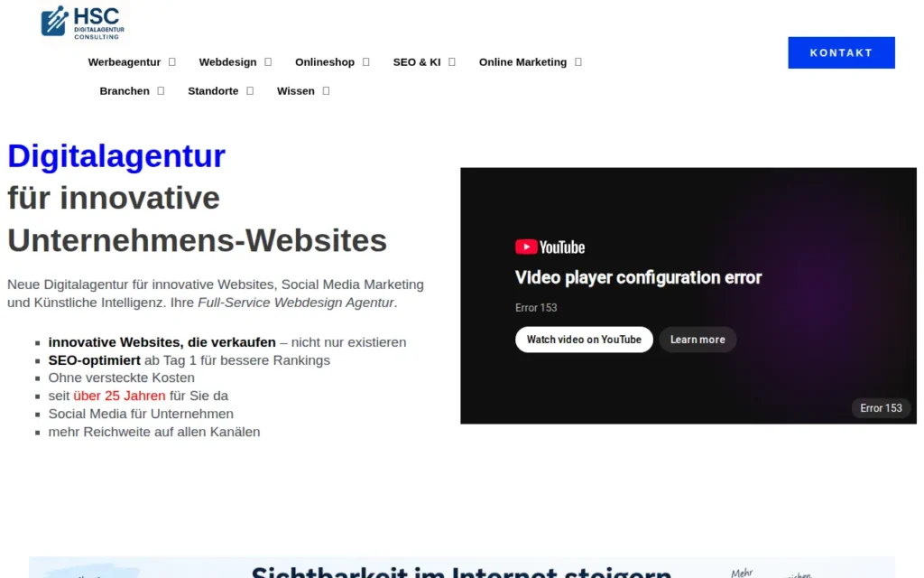Click the YouTube logo in the video player
Viewport: 924px width, 578px height.
(550, 247)
